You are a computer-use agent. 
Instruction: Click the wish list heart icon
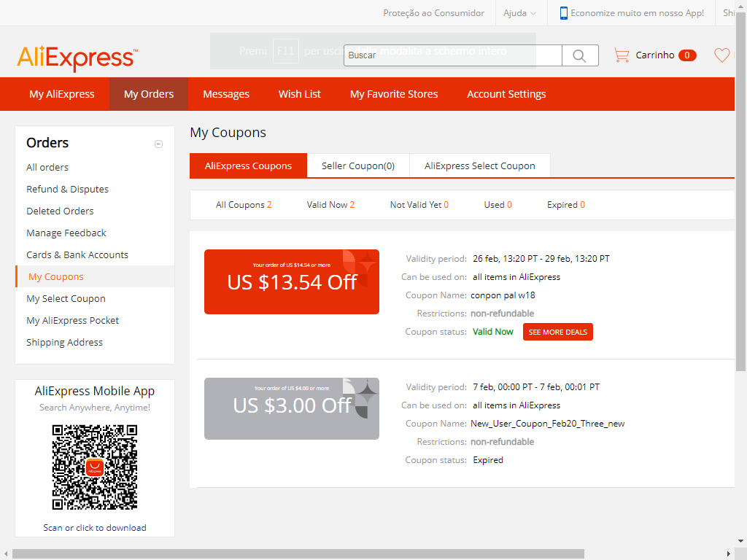(721, 55)
